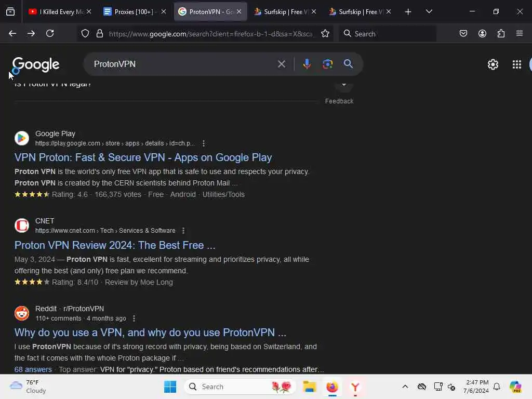532x399 pixels.
Task: Open notifications bell in system tray
Action: (x=497, y=387)
